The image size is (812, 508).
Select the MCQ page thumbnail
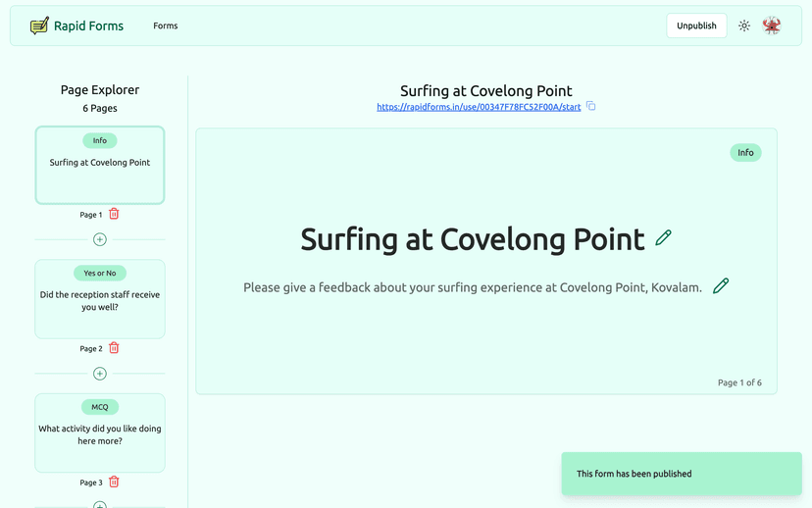tap(100, 433)
